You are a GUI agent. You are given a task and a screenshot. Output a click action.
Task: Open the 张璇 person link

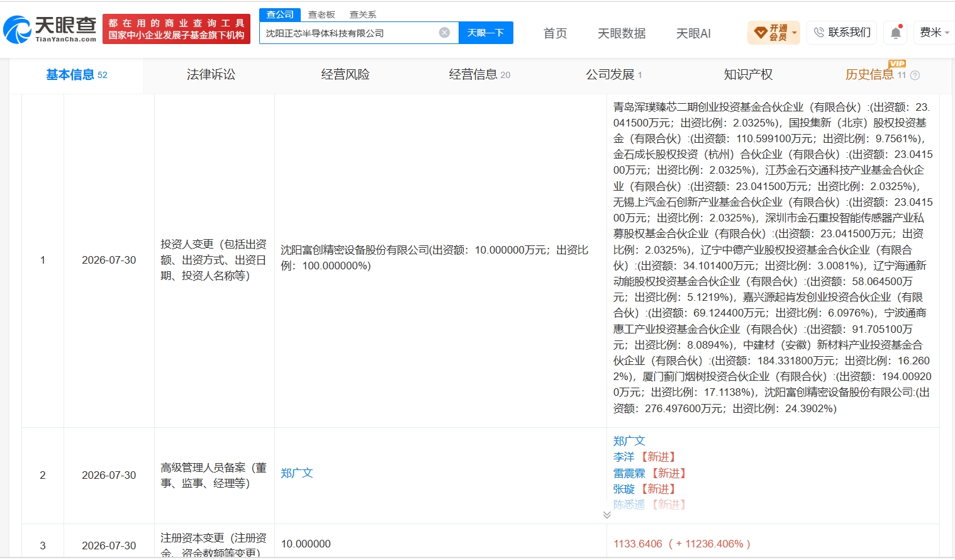[623, 489]
